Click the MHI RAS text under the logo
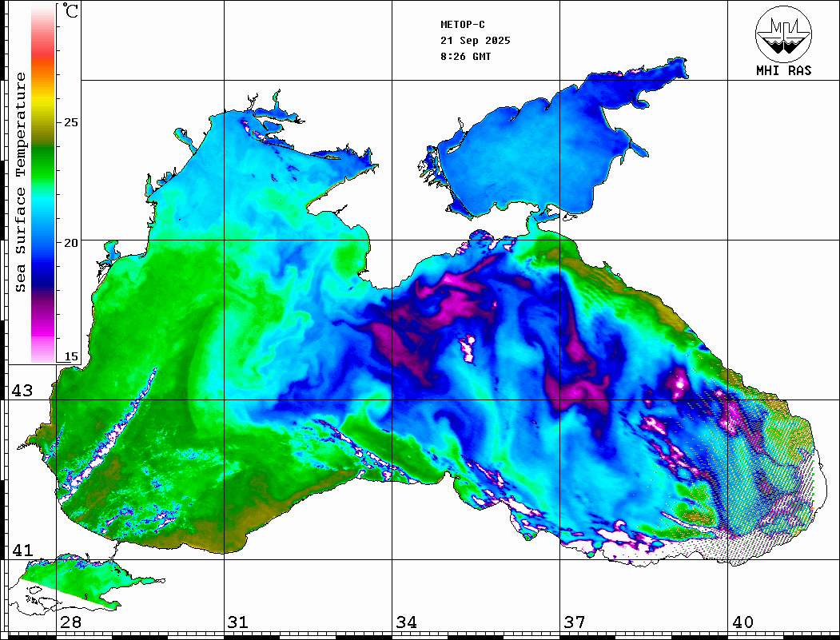Image resolution: width=840 pixels, height=640 pixels. (x=783, y=70)
